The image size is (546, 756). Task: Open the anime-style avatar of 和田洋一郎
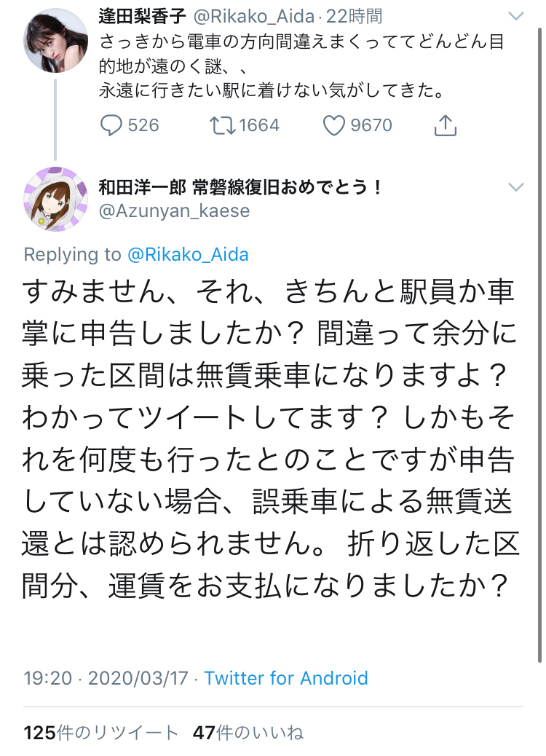[x=56, y=199]
